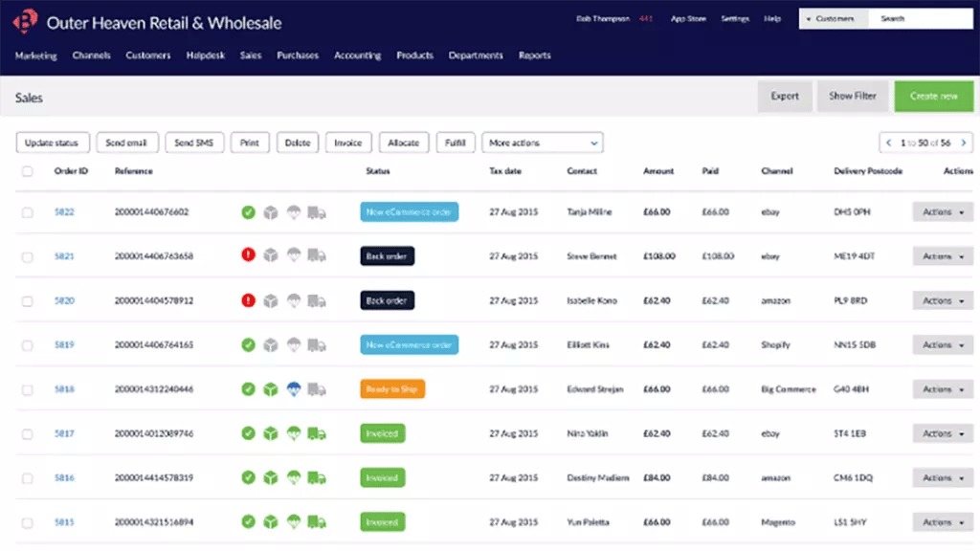This screenshot has width=980, height=551.
Task: Open the Customers search scope dropdown
Action: tap(834, 19)
